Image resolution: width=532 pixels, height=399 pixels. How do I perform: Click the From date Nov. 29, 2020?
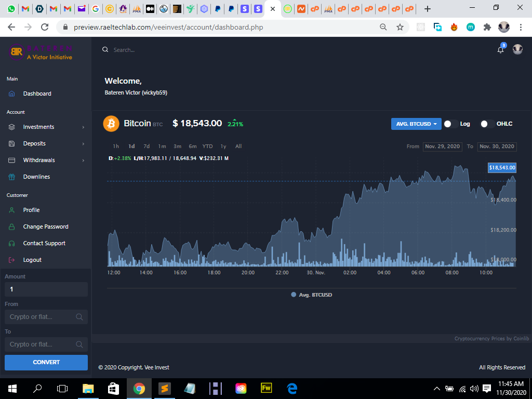pos(443,147)
